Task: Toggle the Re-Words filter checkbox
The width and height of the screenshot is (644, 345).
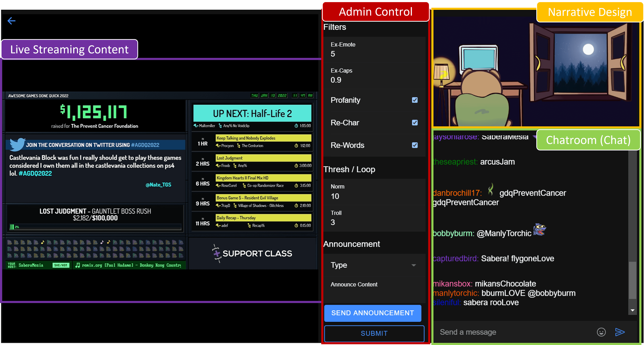Action: click(415, 145)
